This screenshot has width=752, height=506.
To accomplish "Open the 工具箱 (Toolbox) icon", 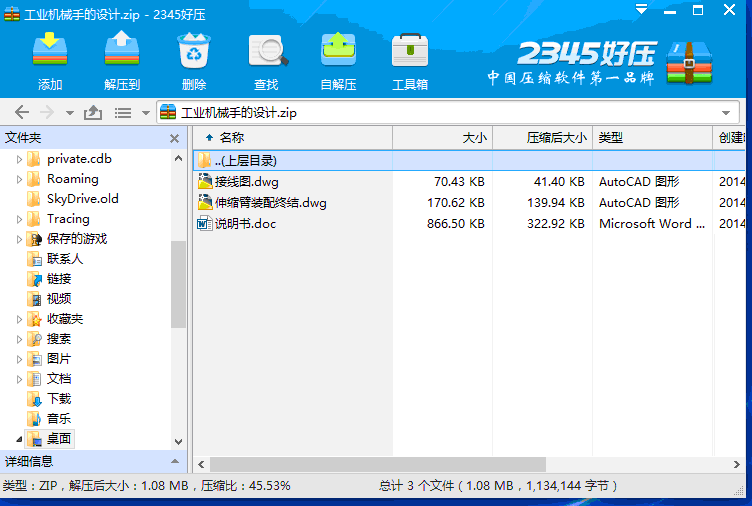I will point(410,50).
